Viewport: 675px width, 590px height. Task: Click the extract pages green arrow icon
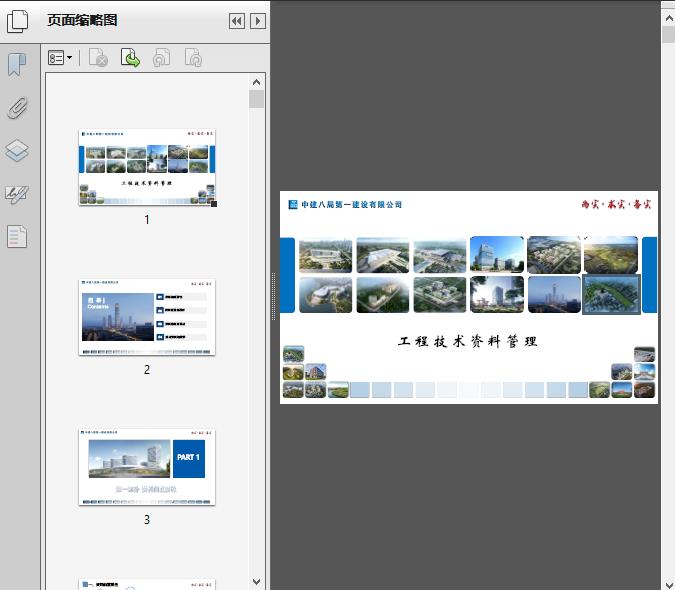(130, 59)
